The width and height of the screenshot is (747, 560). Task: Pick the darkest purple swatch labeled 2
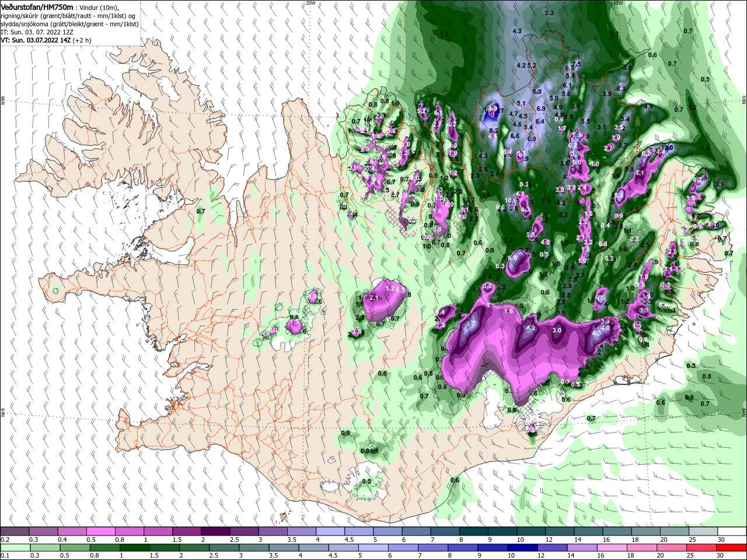point(215,531)
